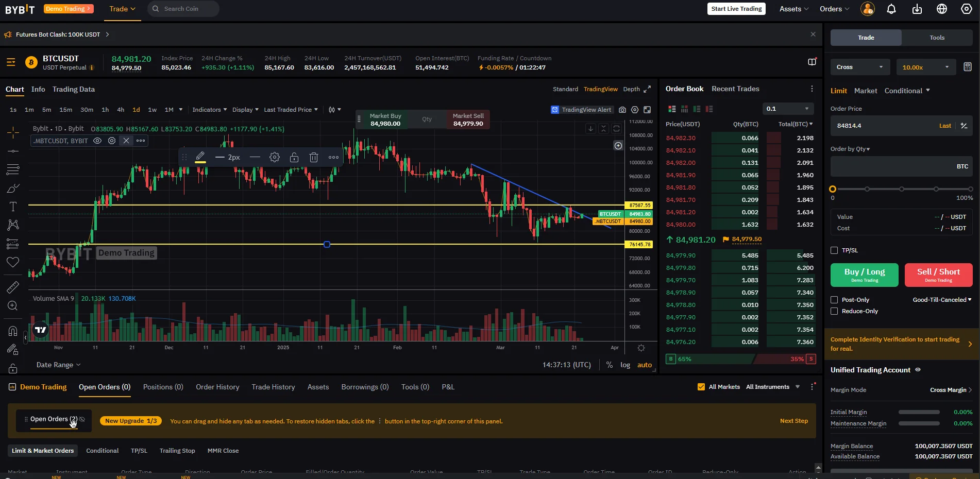
Task: Open the chart patterns tool
Action: click(x=13, y=225)
